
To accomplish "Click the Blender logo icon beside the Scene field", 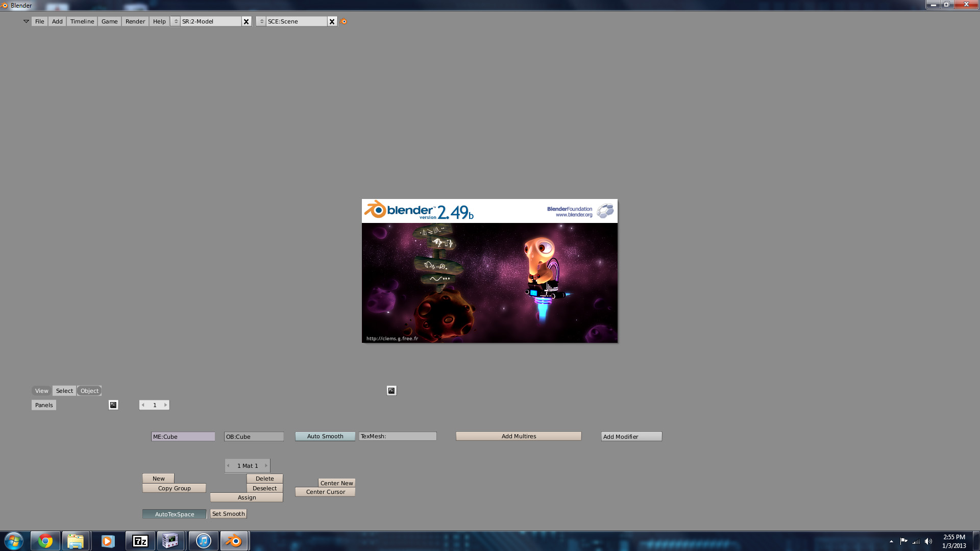I will (344, 21).
